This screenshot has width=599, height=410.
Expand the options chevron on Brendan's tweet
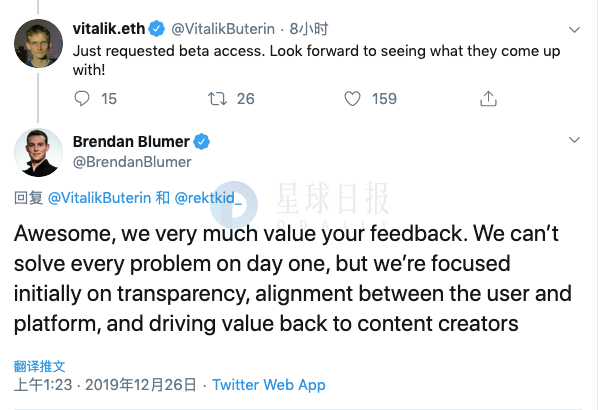point(574,140)
